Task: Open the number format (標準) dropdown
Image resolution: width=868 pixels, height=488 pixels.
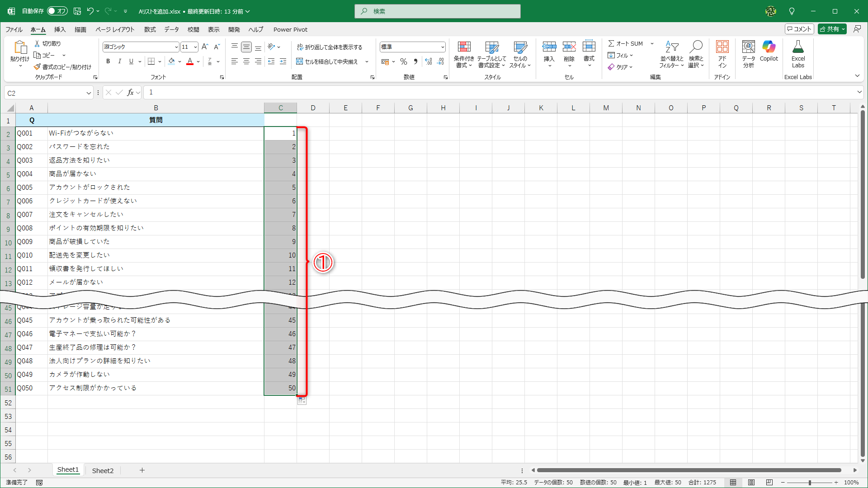Action: point(442,47)
